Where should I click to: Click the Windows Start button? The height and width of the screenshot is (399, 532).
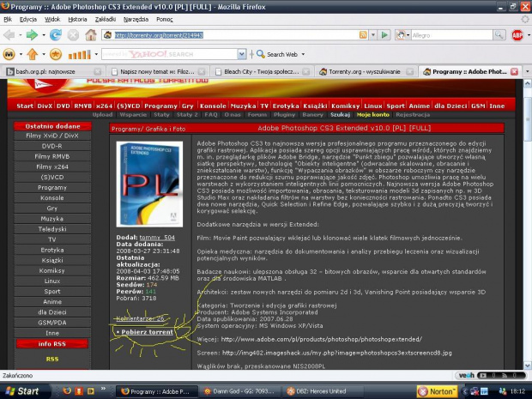[22, 391]
